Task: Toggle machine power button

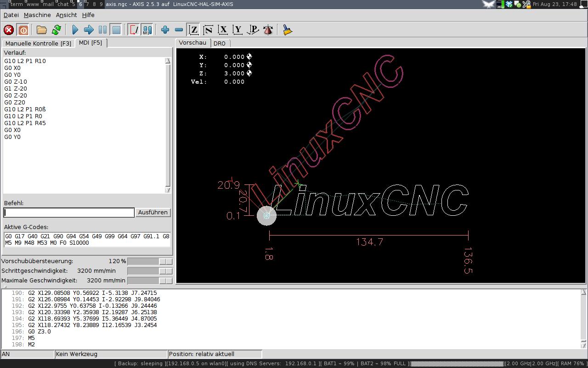Action: [23, 30]
